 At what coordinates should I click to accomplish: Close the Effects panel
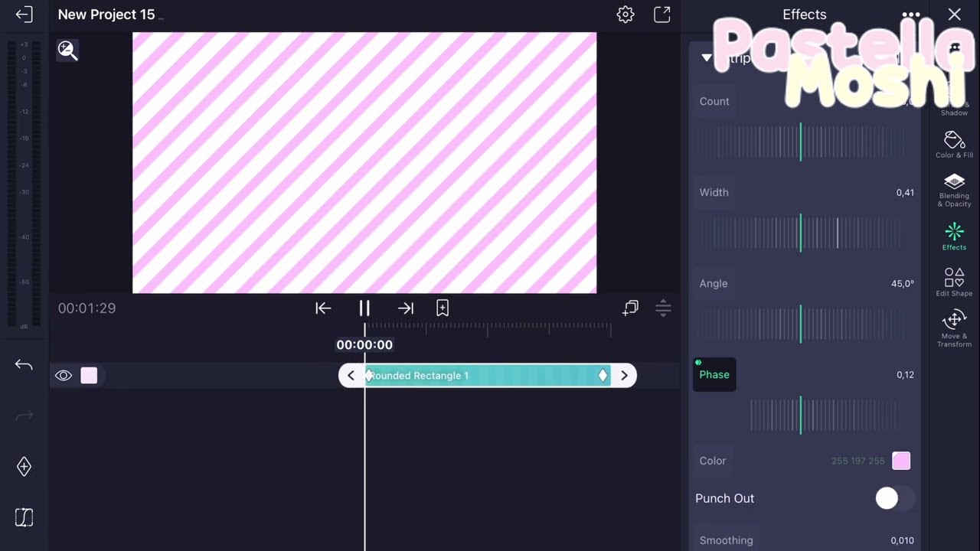(955, 15)
